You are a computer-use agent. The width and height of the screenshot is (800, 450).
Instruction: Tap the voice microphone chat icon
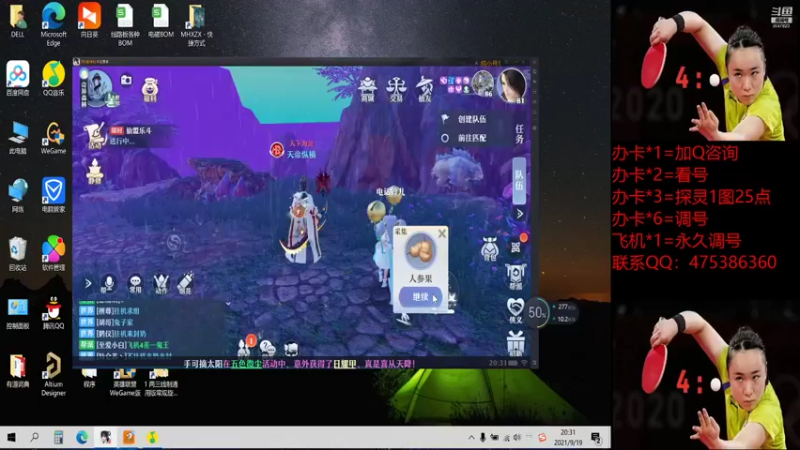[x=108, y=284]
